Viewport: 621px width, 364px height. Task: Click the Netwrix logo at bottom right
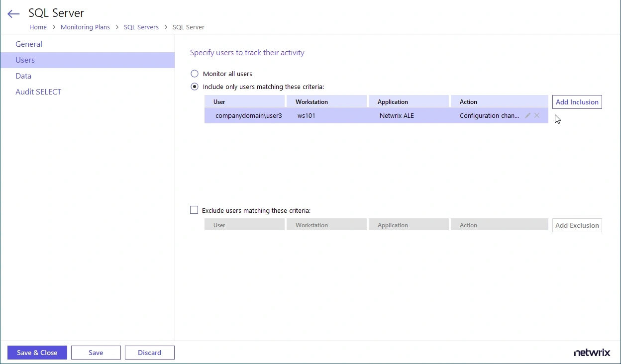[592, 352]
